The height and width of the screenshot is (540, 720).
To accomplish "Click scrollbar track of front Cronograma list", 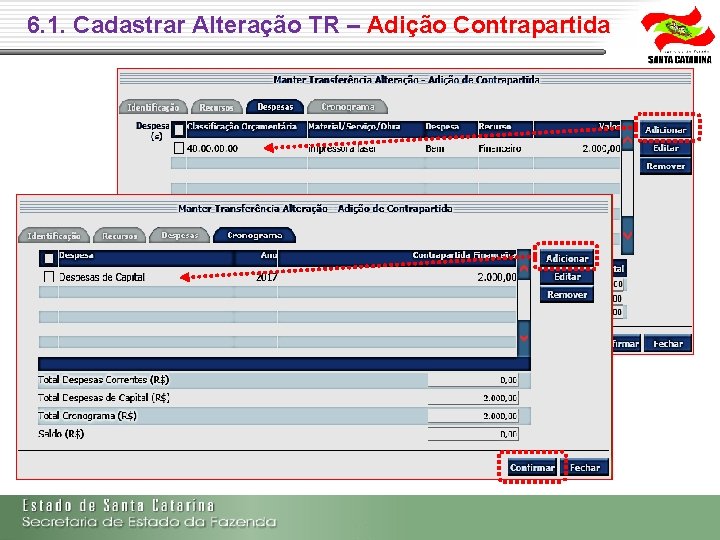I will tap(523, 301).
